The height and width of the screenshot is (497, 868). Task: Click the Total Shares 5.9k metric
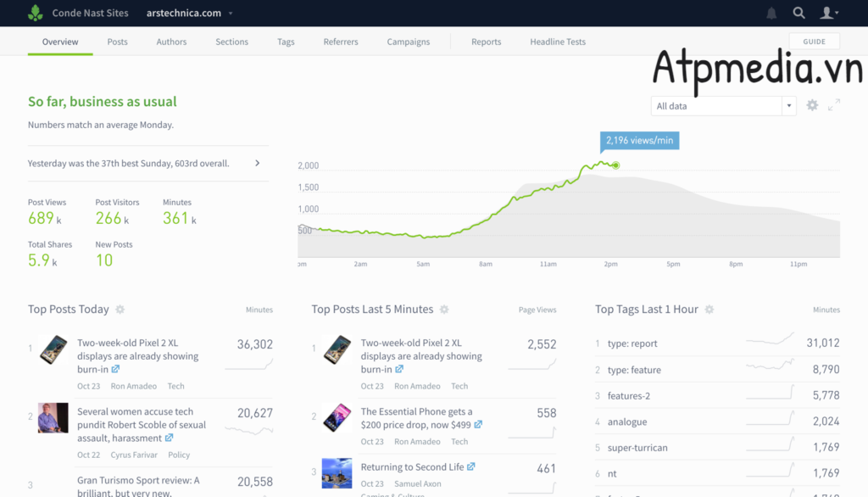click(50, 254)
